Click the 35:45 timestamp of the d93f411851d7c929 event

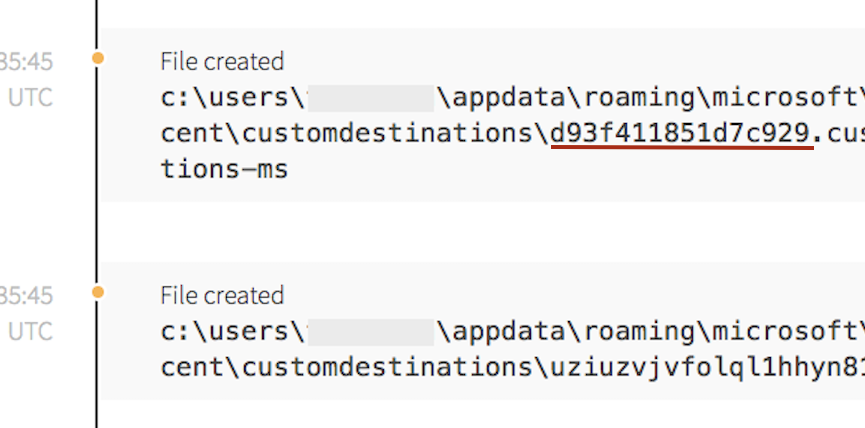[x=27, y=62]
